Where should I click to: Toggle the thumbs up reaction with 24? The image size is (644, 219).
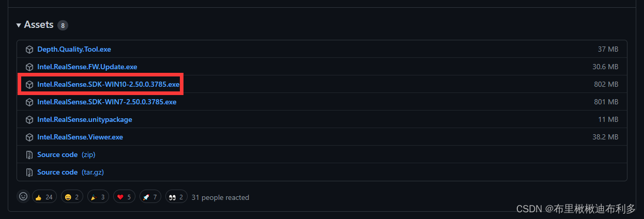coord(45,197)
